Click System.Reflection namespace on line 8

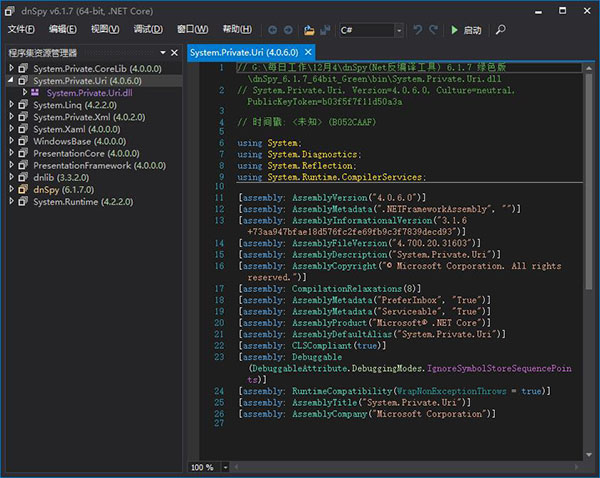[310, 165]
